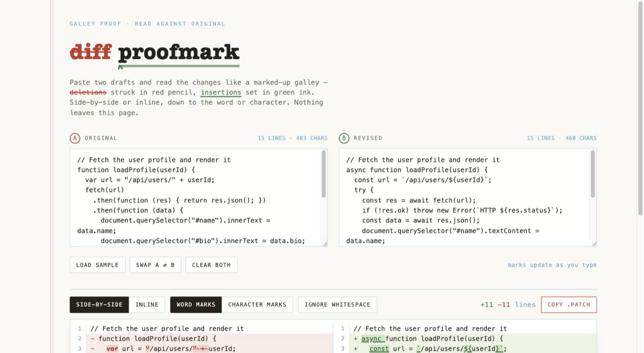Copy the diff as .patch
Screen dimensions: 644x353
(x=569, y=305)
